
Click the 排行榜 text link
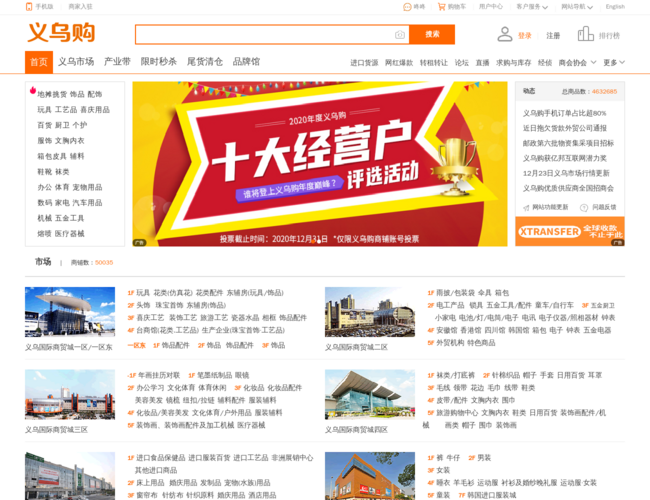tap(609, 36)
